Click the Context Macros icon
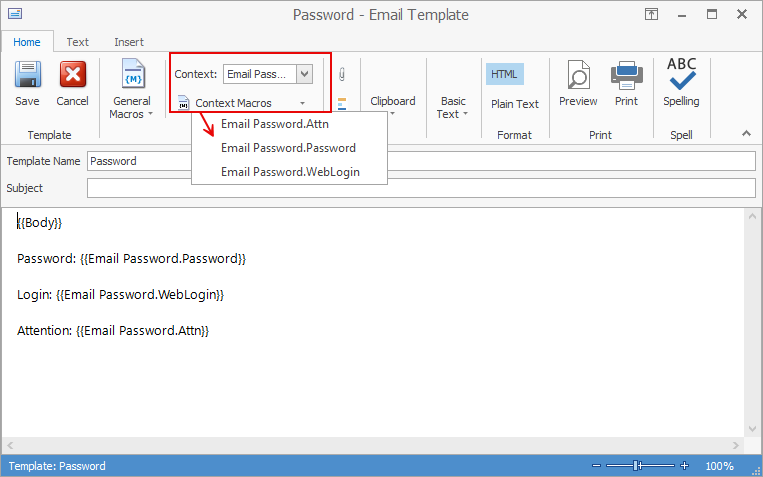The image size is (763, 477). coord(183,103)
